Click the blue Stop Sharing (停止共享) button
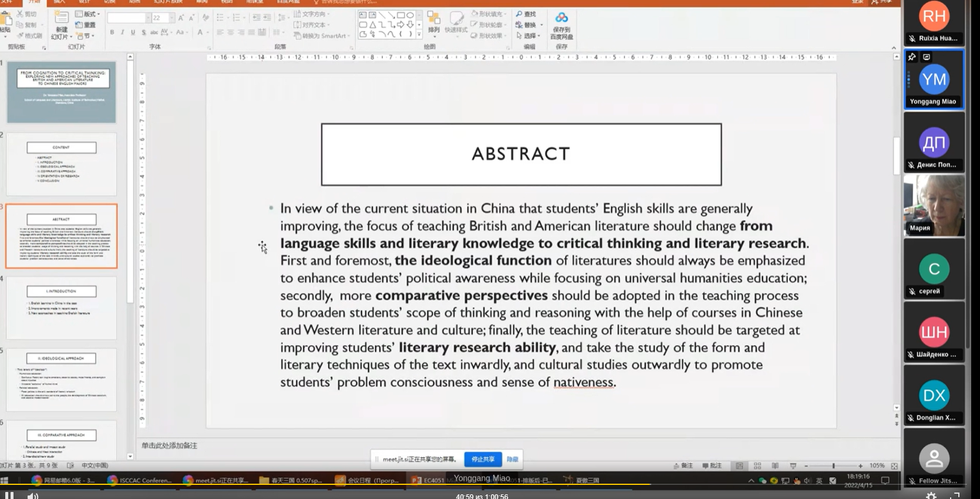This screenshot has width=980, height=499. click(x=483, y=459)
